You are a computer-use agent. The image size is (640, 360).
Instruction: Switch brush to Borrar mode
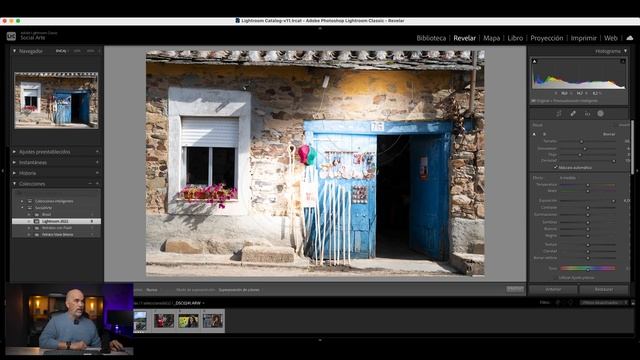click(609, 134)
